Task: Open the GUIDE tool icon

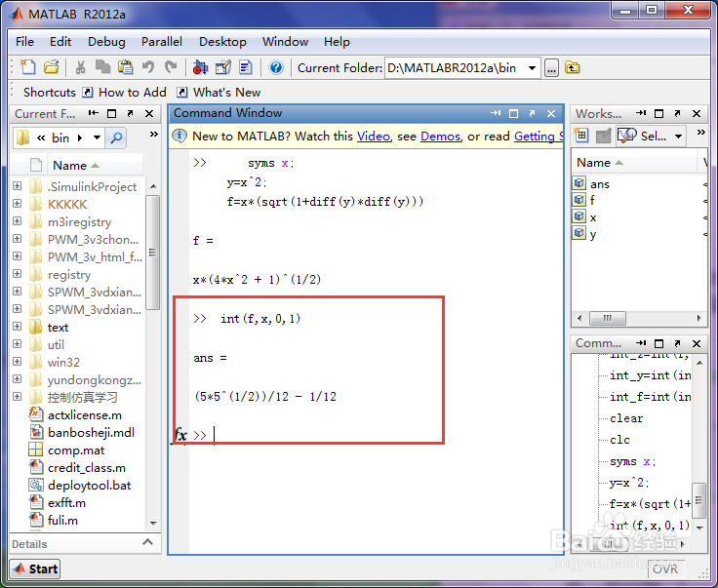Action: 223,67
